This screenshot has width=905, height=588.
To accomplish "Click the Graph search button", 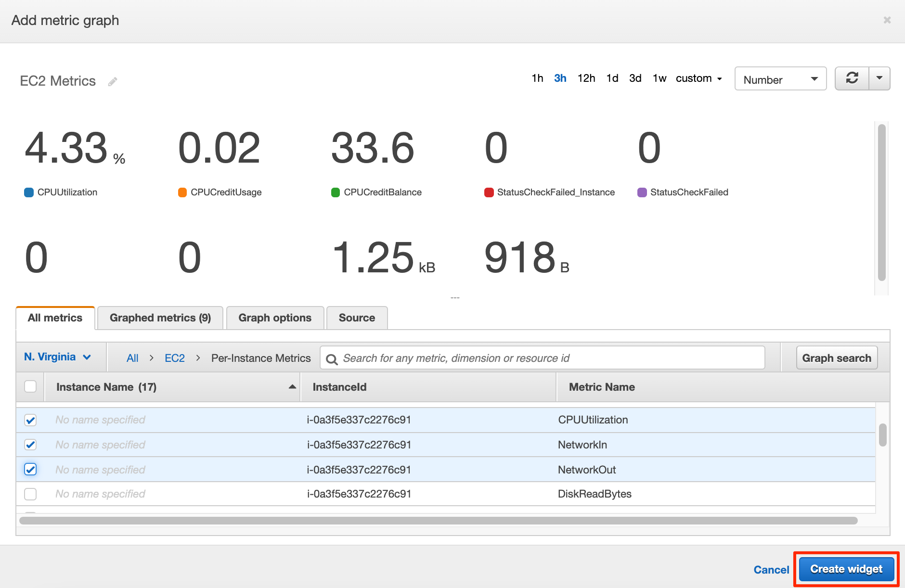I will point(837,358).
